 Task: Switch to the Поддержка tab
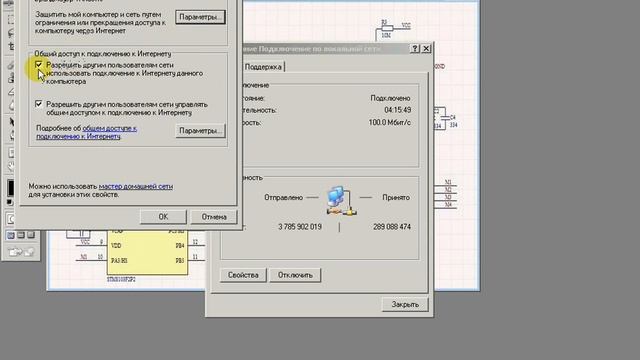pyautogui.click(x=263, y=67)
